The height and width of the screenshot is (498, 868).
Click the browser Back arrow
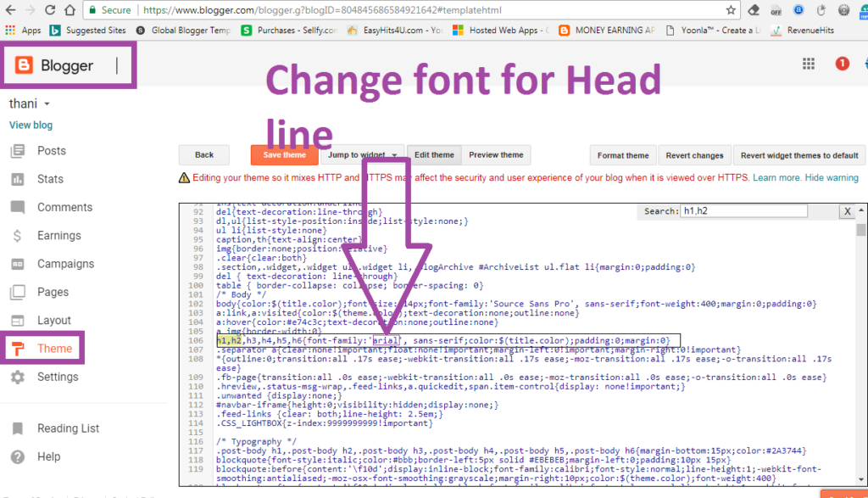click(10, 10)
